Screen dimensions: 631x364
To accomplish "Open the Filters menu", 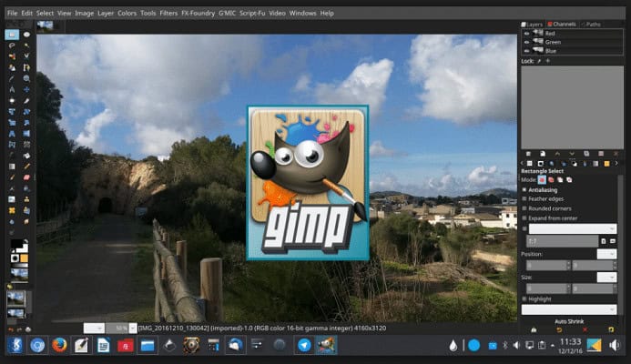I will pos(168,13).
